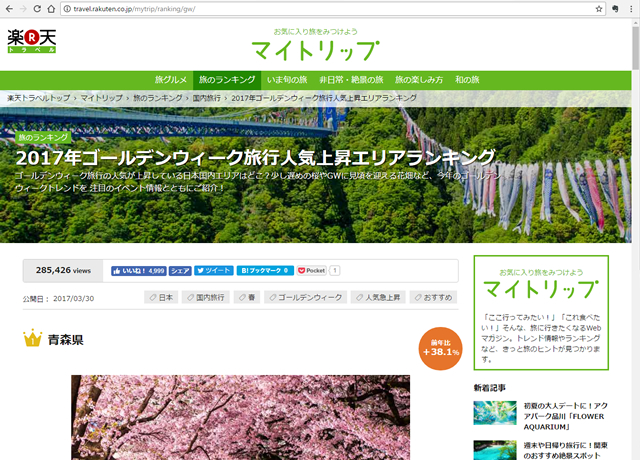Click the Hatena B! ブックマーク button

[265, 270]
